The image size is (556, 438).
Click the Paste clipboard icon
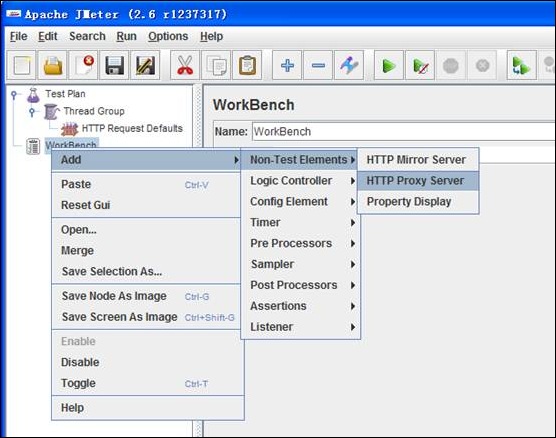pyautogui.click(x=247, y=65)
